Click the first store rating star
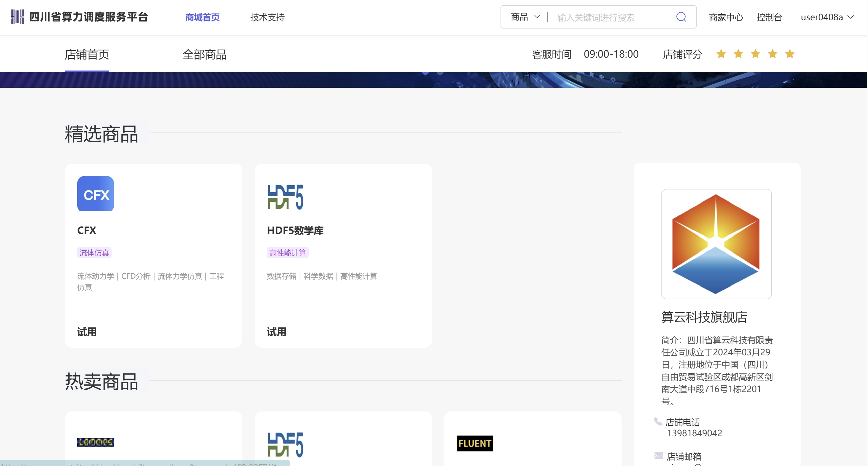This screenshot has width=868, height=466. 721,54
